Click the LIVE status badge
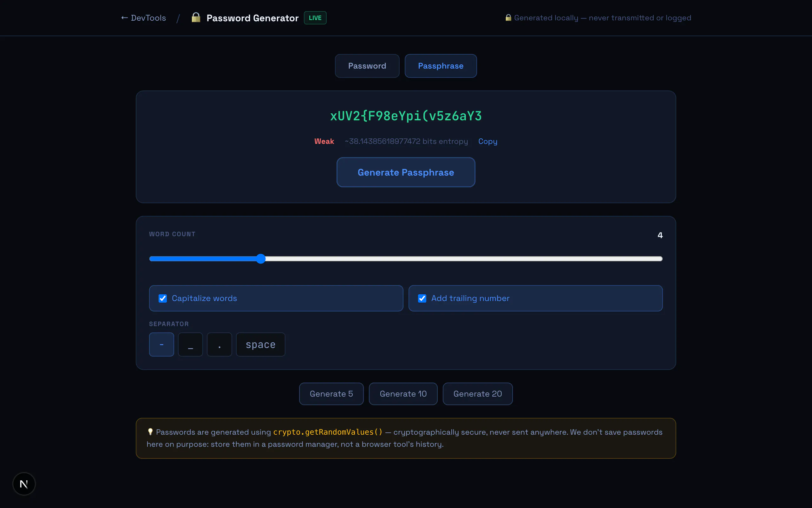The width and height of the screenshot is (812, 508). [315, 18]
